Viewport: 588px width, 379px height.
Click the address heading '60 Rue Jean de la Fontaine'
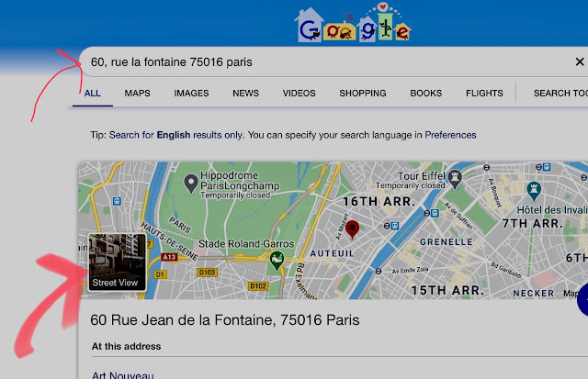tap(225, 320)
